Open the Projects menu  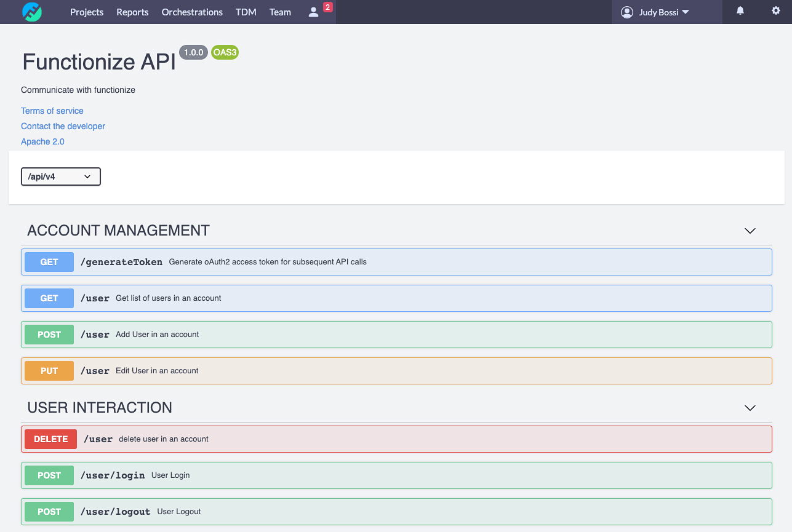point(87,12)
